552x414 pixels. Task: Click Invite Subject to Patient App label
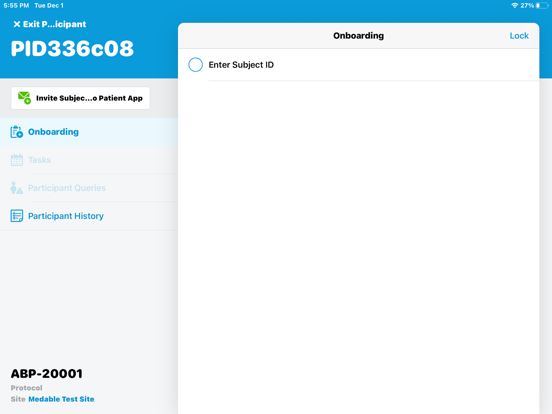tap(89, 98)
